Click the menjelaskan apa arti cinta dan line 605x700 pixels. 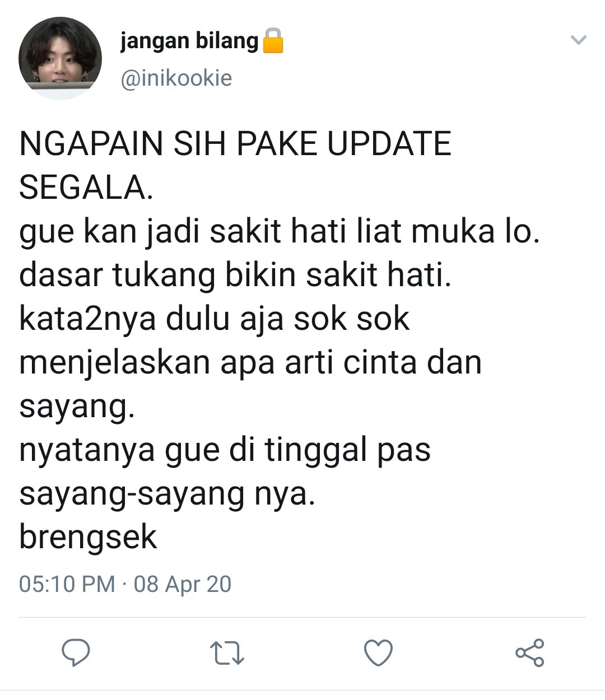(250, 363)
